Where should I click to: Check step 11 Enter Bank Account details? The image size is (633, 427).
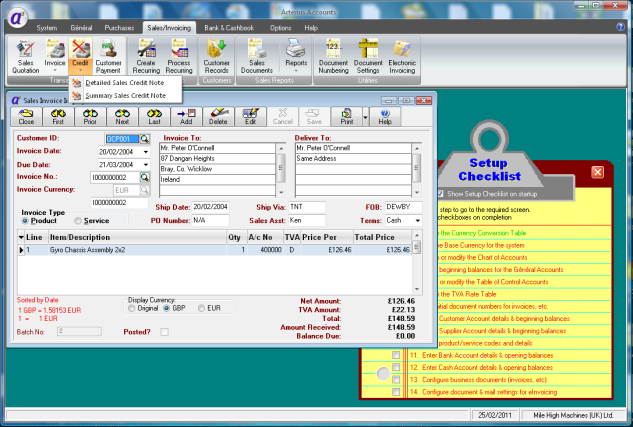(x=396, y=355)
